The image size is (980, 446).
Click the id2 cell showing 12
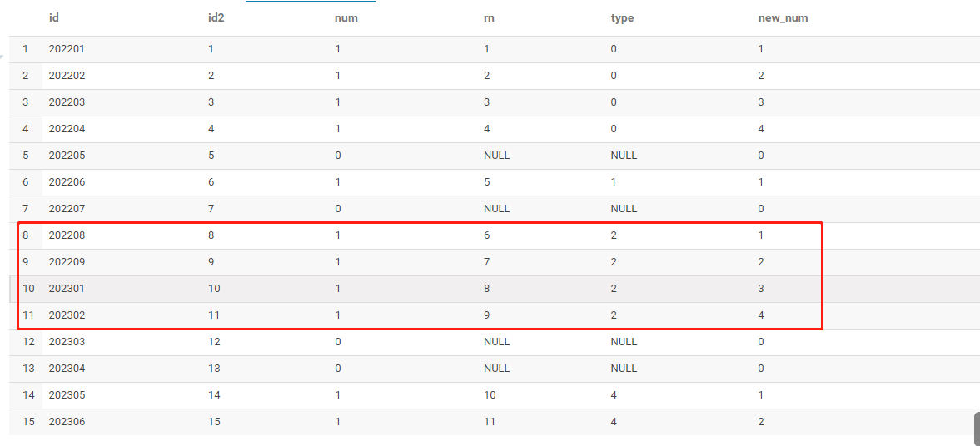pyautogui.click(x=215, y=342)
